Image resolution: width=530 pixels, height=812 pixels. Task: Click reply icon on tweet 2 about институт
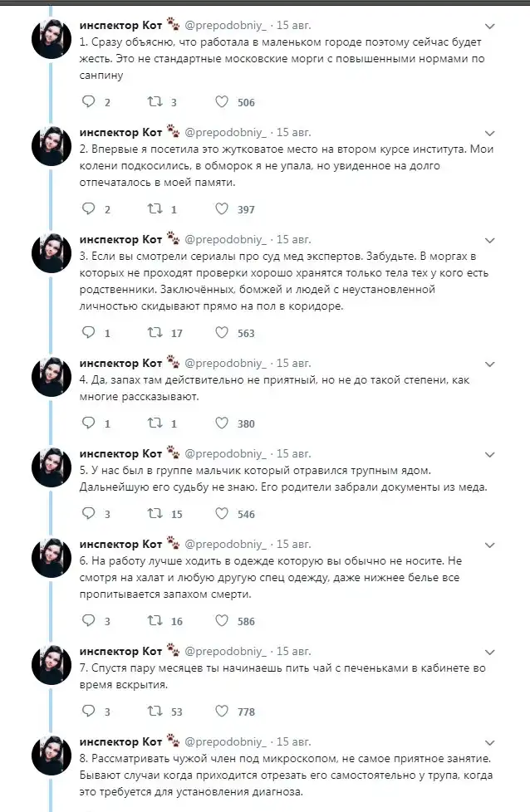(89, 209)
